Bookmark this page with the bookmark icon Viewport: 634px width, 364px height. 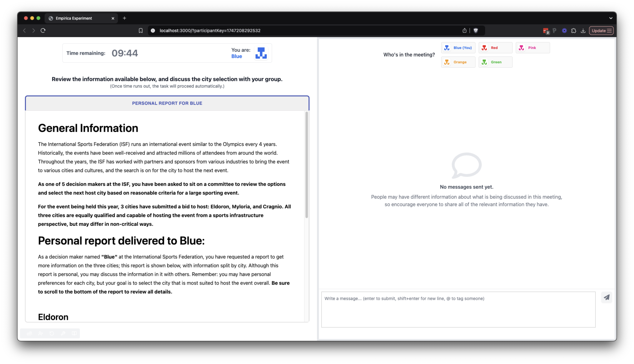tap(141, 31)
